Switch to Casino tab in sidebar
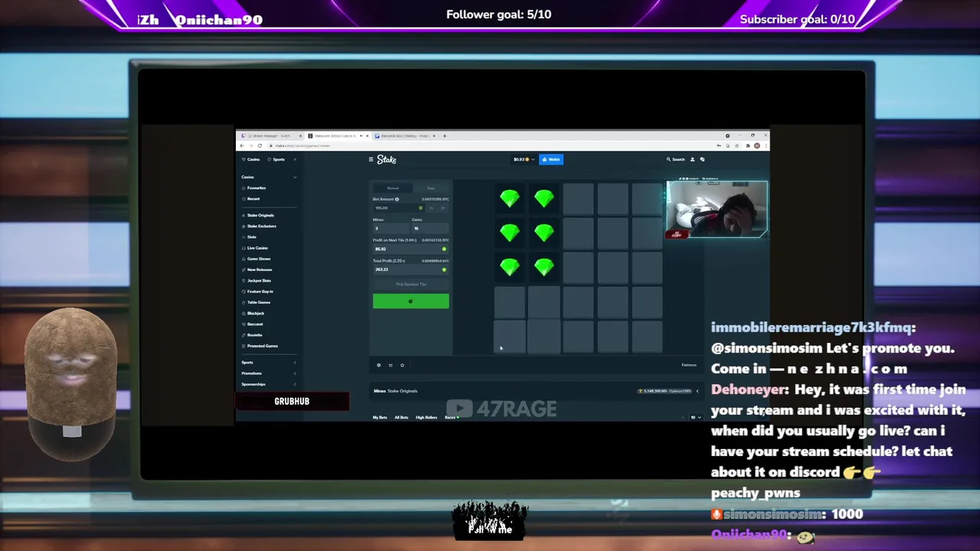The height and width of the screenshot is (551, 980). click(250, 159)
